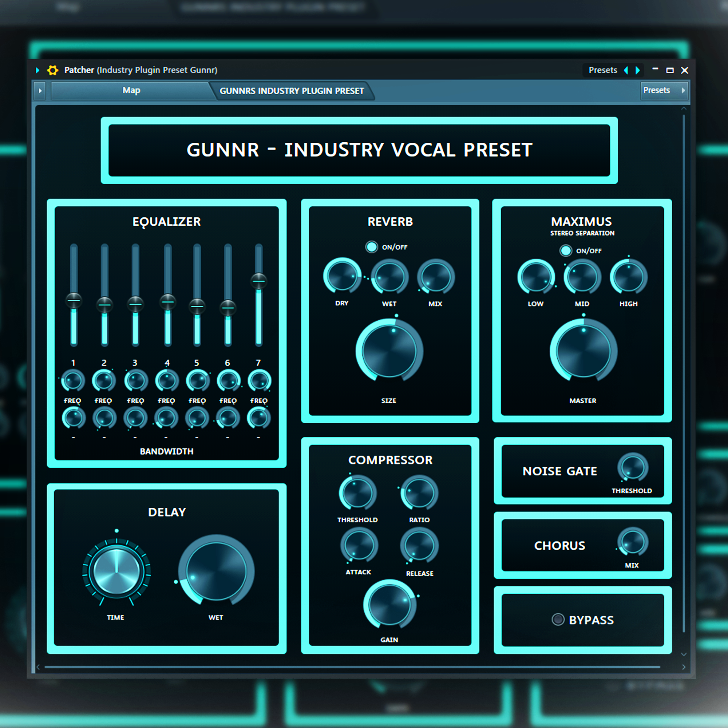This screenshot has height=728, width=728.
Task: Enable the BYPASS toggle
Action: click(558, 620)
